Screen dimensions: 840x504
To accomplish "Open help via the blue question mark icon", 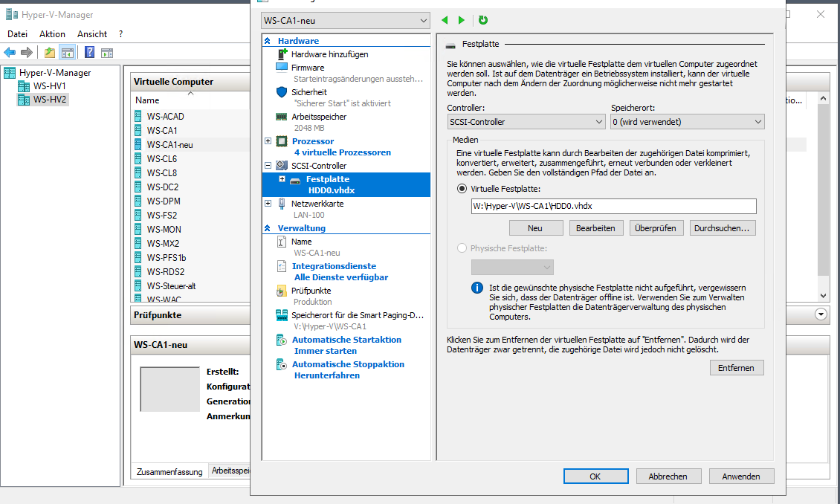I will (89, 53).
